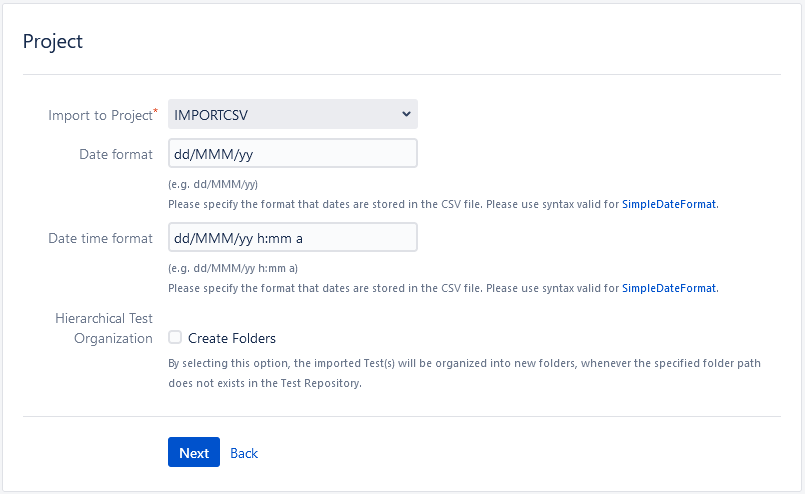
Task: Click the help text below Date format field
Action: (444, 204)
